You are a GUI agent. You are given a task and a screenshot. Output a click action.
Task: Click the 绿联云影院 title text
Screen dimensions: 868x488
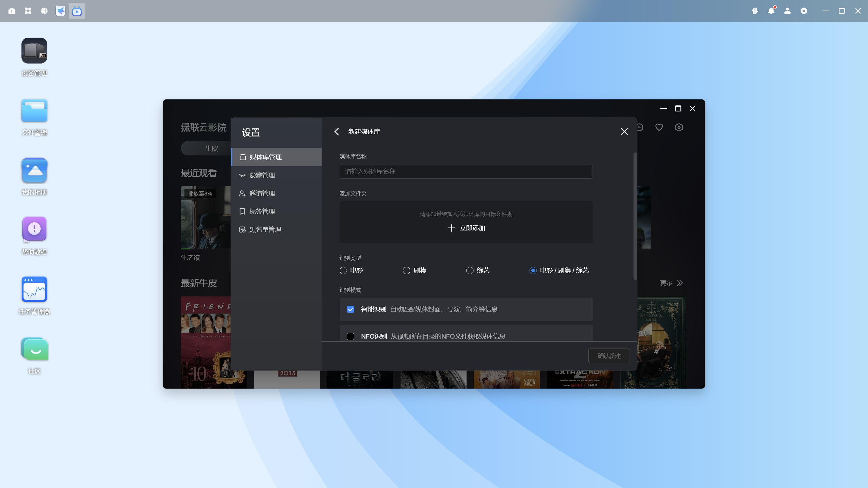pos(203,127)
